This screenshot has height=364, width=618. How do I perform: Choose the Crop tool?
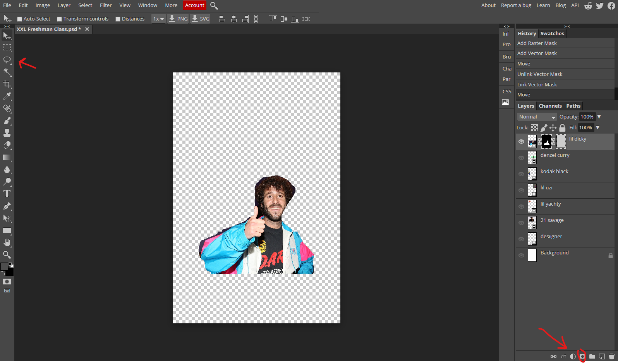[7, 84]
